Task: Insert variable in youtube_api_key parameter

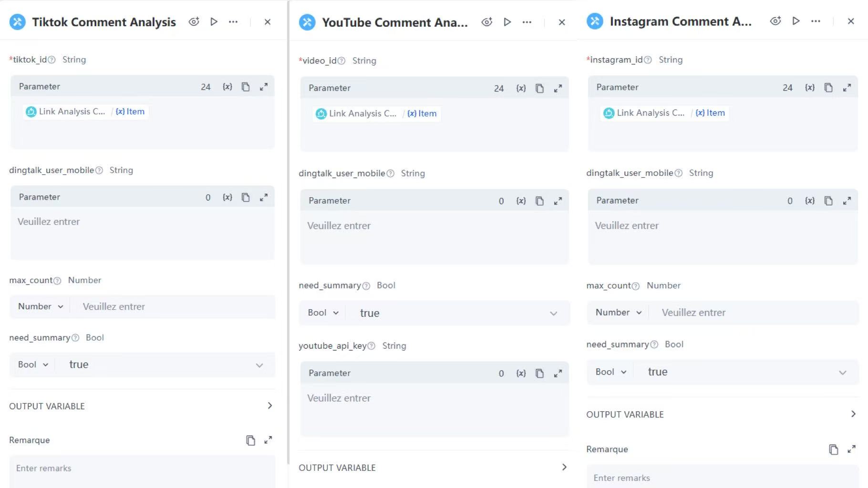Action: tap(521, 373)
